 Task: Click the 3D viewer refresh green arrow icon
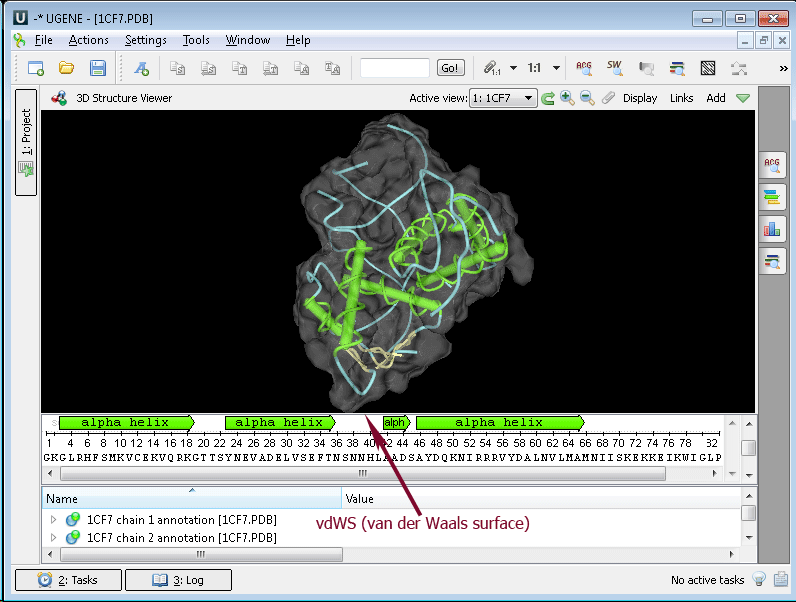pyautogui.click(x=548, y=98)
